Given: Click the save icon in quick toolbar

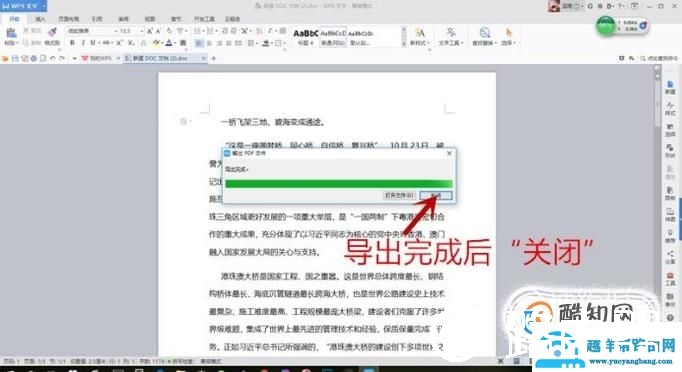Looking at the screenshot, I should click(15, 58).
